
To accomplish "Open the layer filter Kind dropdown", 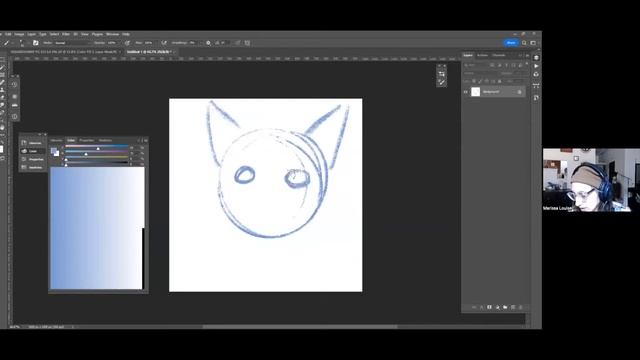I will [x=476, y=65].
